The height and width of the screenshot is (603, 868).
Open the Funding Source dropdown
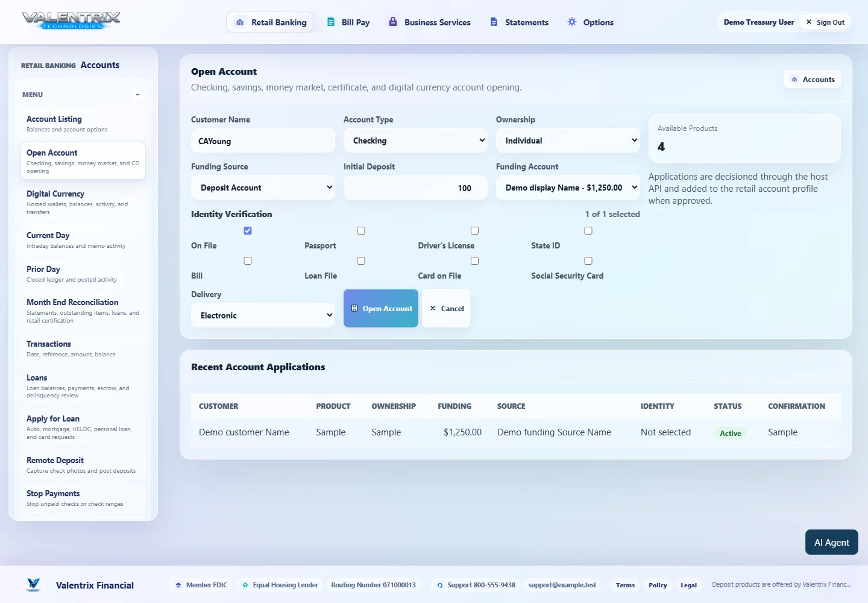point(263,188)
